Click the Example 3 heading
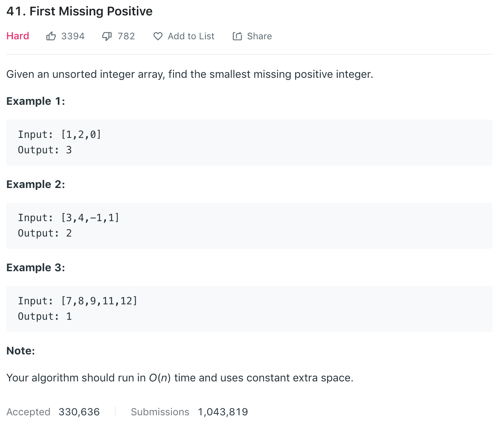 click(36, 268)
